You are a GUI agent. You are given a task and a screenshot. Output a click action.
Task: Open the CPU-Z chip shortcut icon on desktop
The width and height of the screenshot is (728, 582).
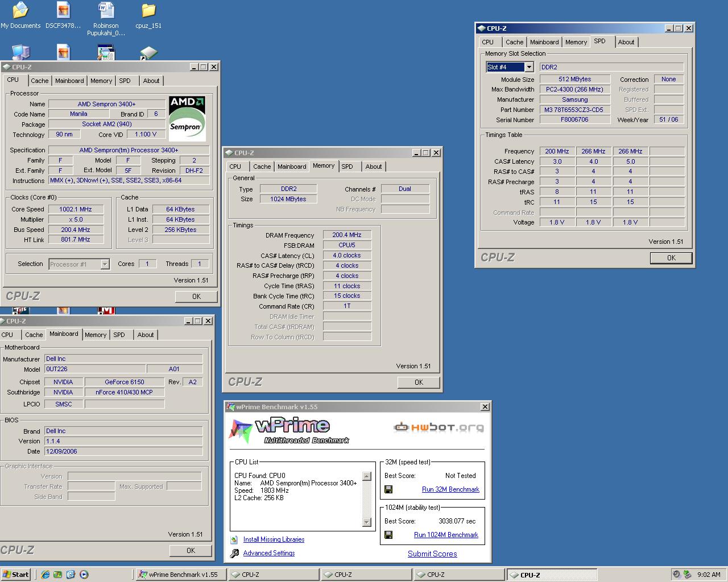coord(148,53)
